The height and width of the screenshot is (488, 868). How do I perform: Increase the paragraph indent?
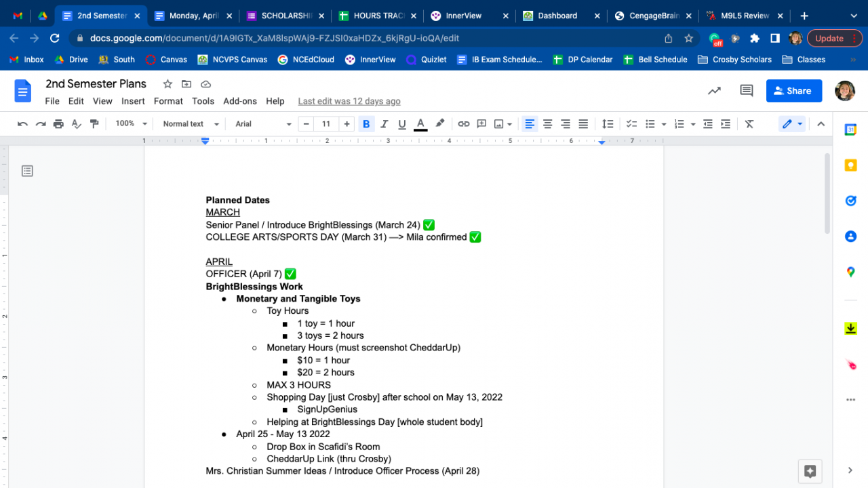pyautogui.click(x=726, y=124)
